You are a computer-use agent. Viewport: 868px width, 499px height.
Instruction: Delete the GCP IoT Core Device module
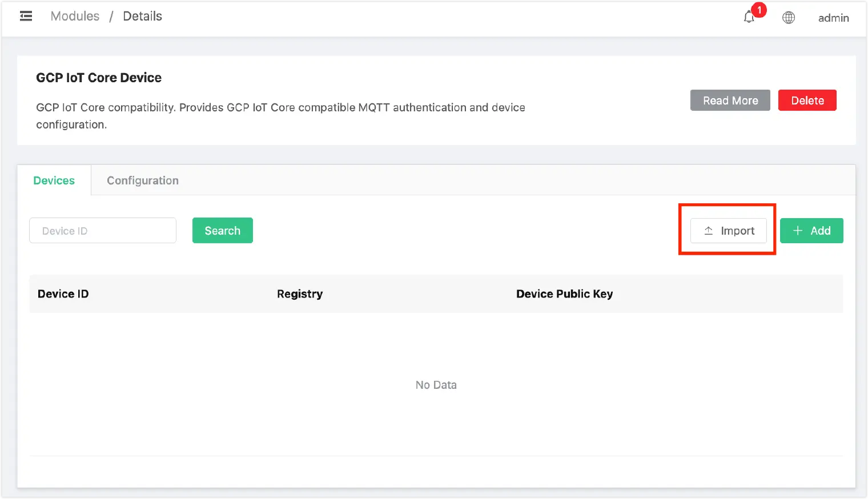[807, 100]
